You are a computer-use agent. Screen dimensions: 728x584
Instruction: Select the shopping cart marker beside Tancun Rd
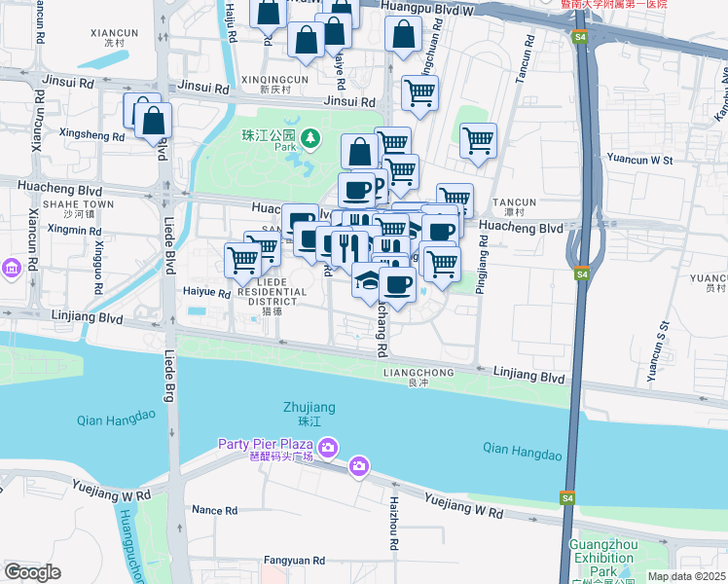coord(478,145)
